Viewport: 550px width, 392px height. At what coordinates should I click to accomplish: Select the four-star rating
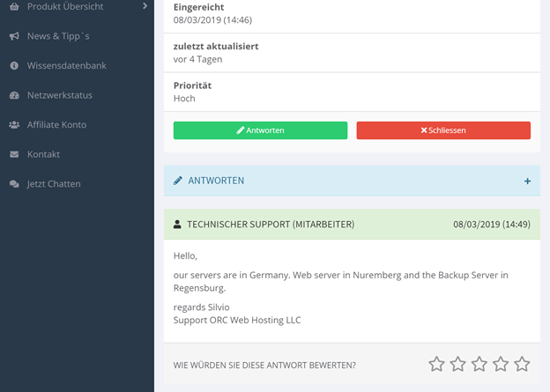pyautogui.click(x=501, y=364)
